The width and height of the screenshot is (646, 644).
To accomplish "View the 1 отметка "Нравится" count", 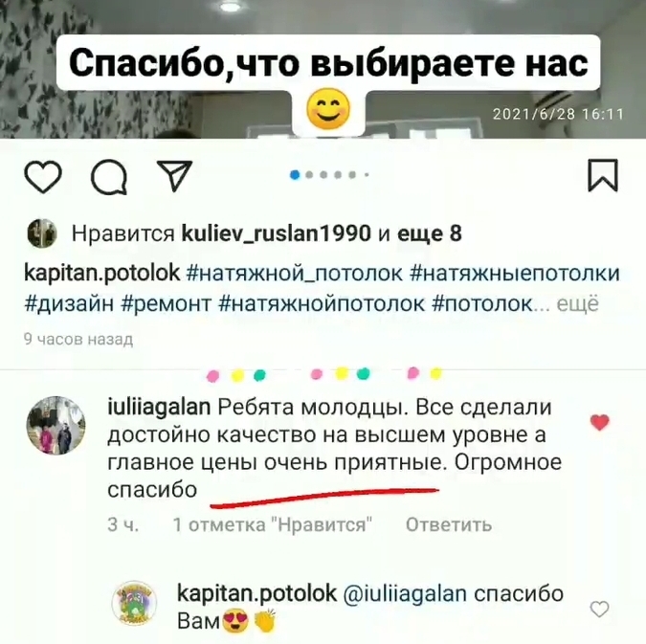I will 273,525.
